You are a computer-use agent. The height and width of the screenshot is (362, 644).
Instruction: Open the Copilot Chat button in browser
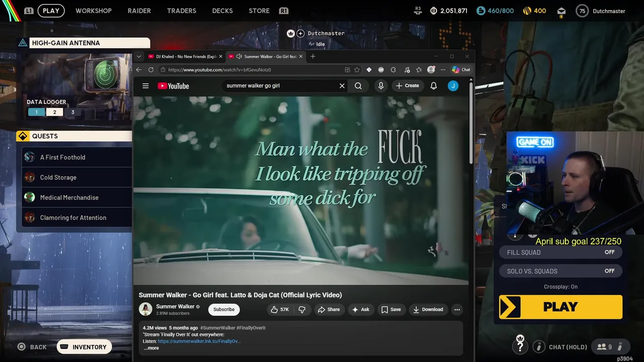461,70
